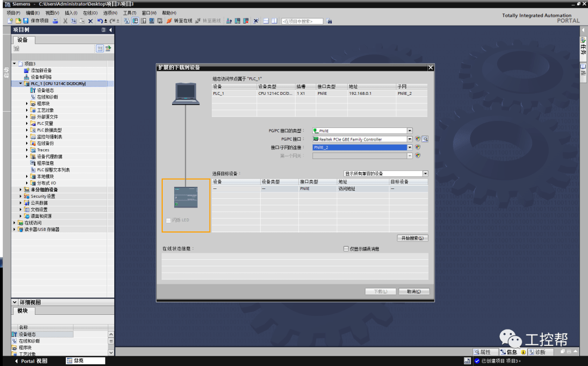The height and width of the screenshot is (366, 588).
Task: Open the Realtek PCIe GBE interface dropdown
Action: coord(409,139)
